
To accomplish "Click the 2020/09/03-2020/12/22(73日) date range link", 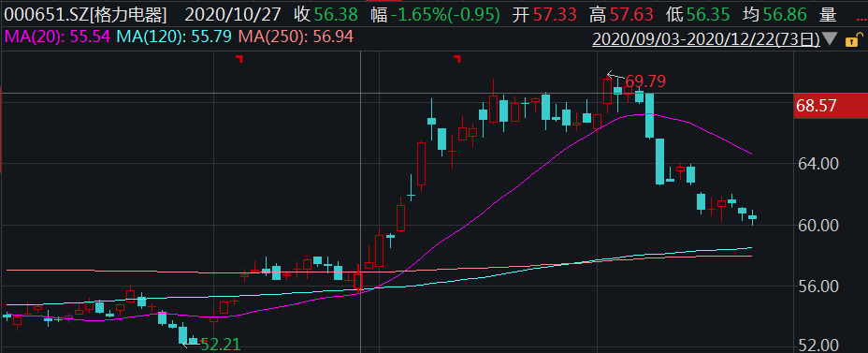I will [x=706, y=40].
